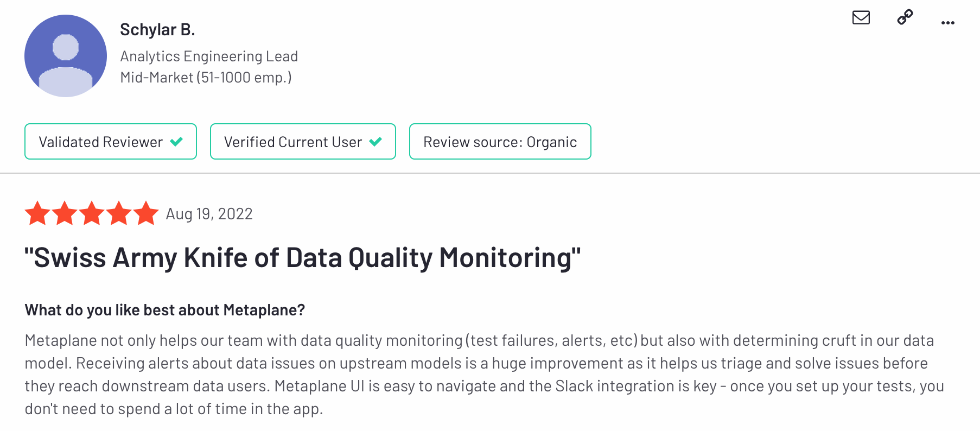Viewport: 980px width, 431px height.
Task: Click the Analytics Engineering Lead job title
Action: click(x=209, y=56)
